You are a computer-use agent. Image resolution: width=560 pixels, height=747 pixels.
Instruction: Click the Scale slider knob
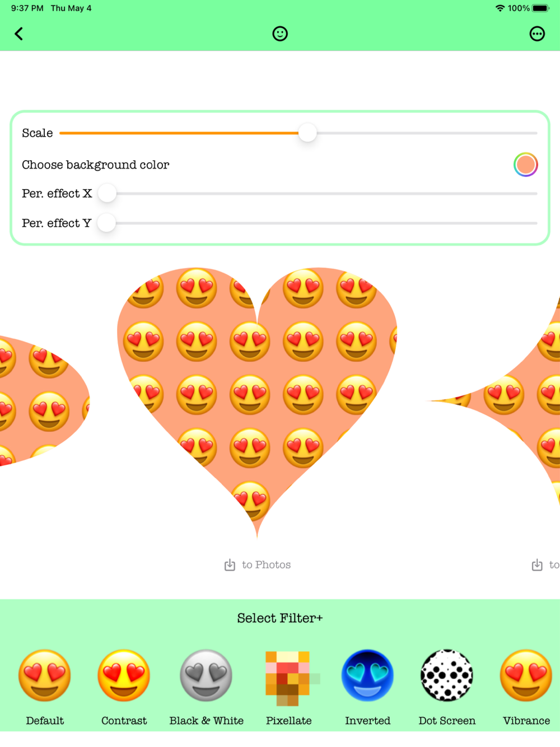click(307, 133)
